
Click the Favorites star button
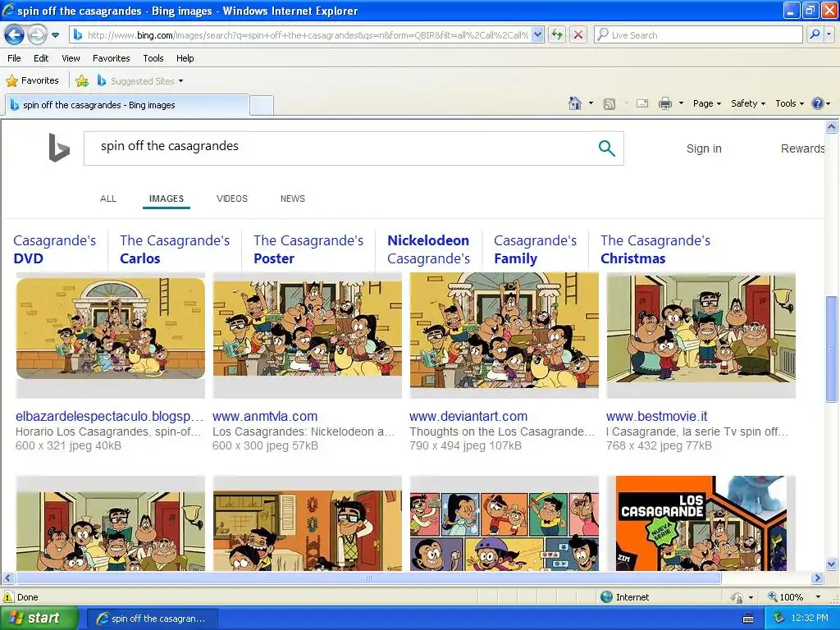(32, 80)
